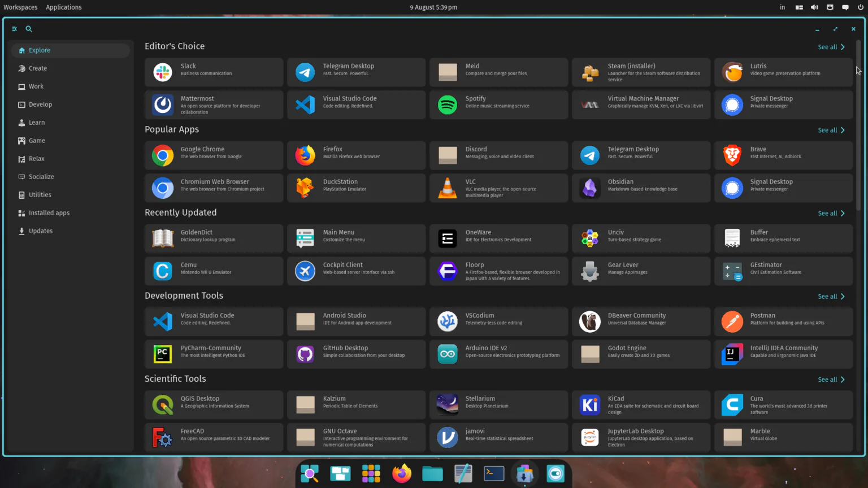
Task: Expand Recently Updated with See all
Action: pos(831,213)
